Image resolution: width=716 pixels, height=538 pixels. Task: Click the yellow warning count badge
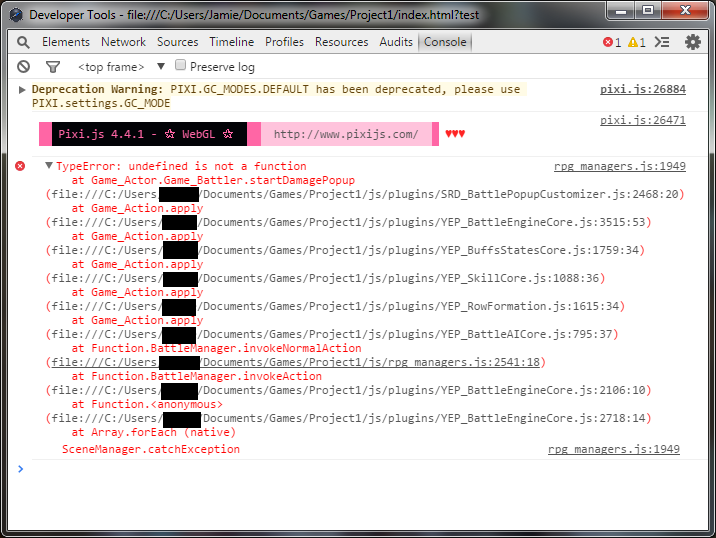tap(637, 42)
